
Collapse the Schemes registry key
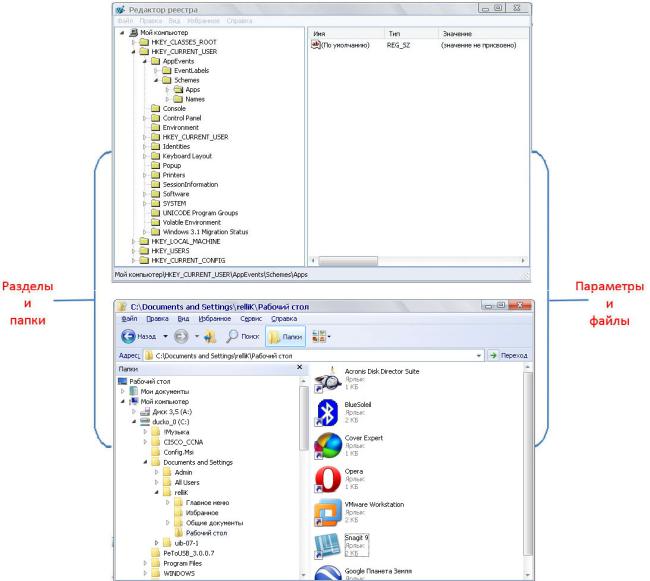tap(156, 80)
